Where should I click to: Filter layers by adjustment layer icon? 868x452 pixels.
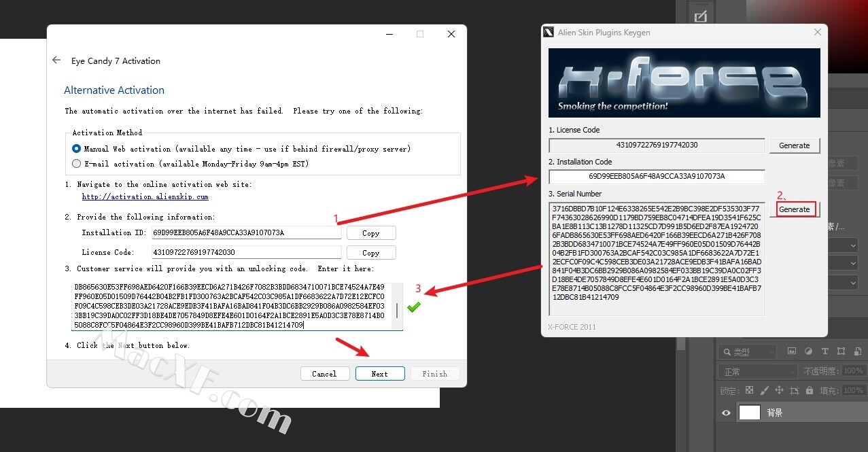pyautogui.click(x=808, y=351)
